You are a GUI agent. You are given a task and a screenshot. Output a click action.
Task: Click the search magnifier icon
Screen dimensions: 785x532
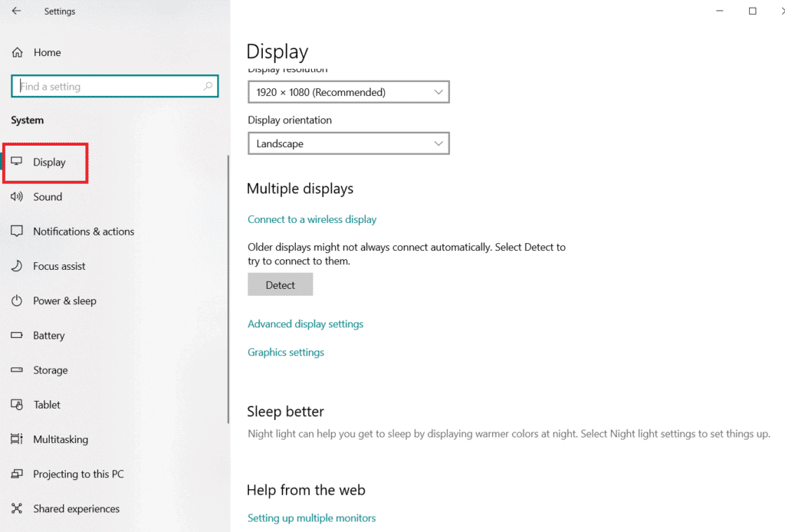click(x=208, y=87)
